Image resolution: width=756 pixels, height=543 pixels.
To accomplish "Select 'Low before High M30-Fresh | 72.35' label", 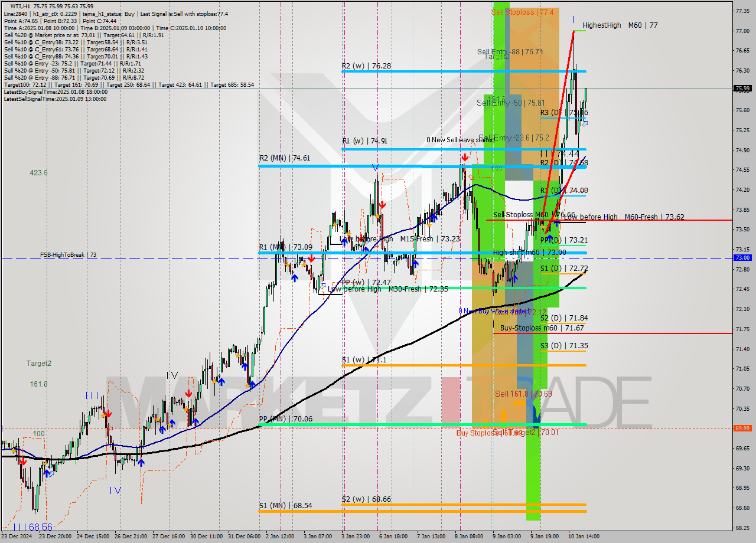I will click(388, 289).
